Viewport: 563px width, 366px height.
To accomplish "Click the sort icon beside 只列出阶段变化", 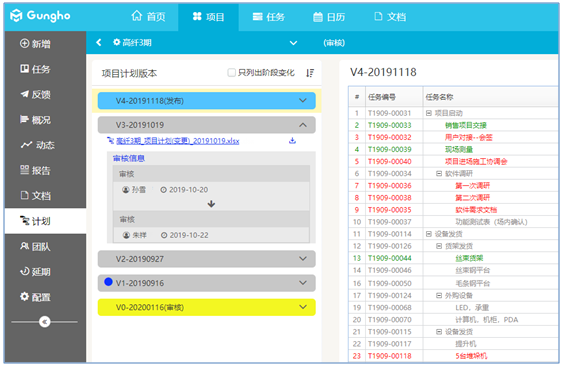I will point(310,73).
